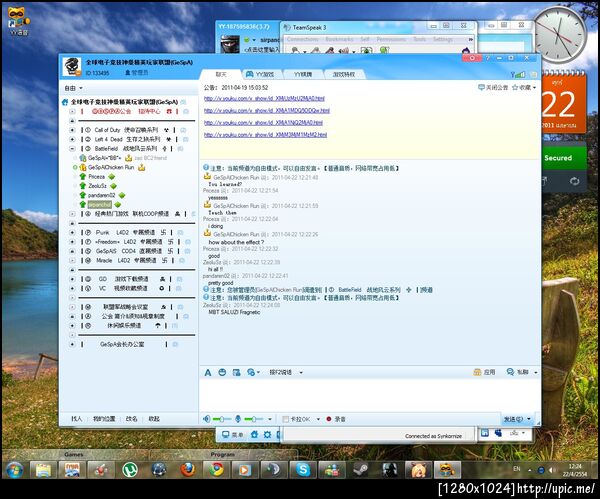Open uTorrent from the taskbar
600x499 pixels.
pos(130,469)
